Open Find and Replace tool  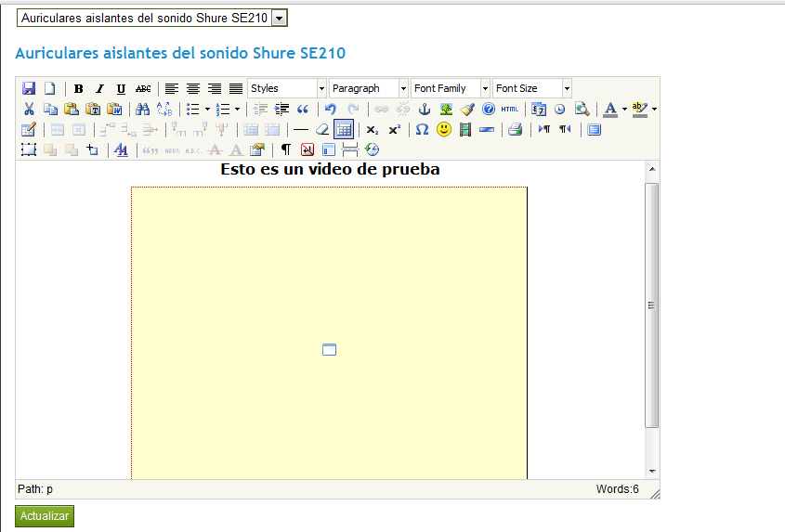pyautogui.click(x=164, y=110)
